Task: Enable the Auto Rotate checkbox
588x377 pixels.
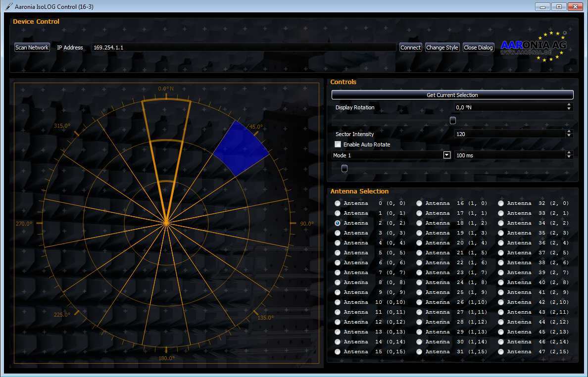Action: pos(338,144)
